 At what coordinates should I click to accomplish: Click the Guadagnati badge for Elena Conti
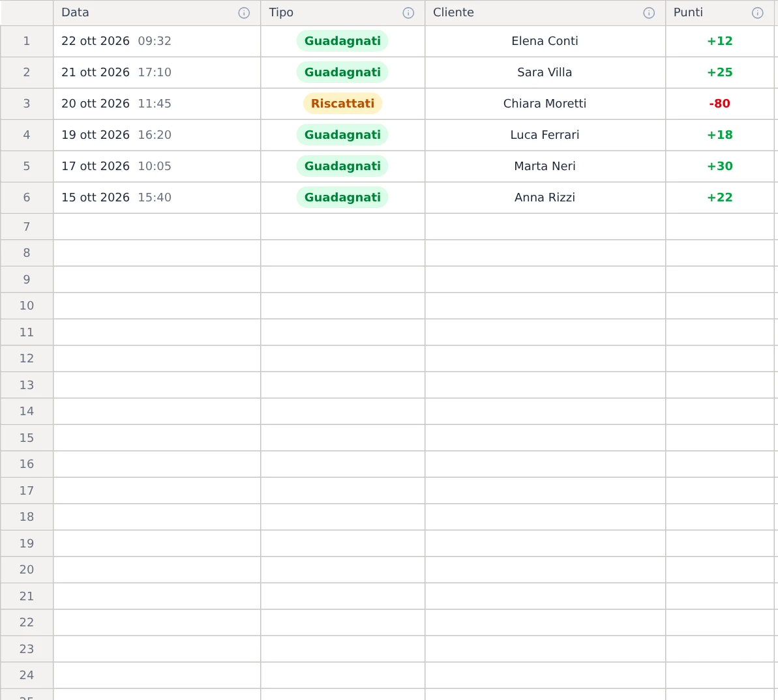[x=342, y=41]
